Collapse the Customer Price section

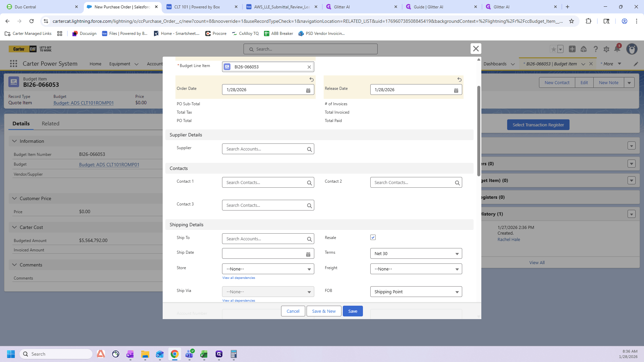pos(14,198)
